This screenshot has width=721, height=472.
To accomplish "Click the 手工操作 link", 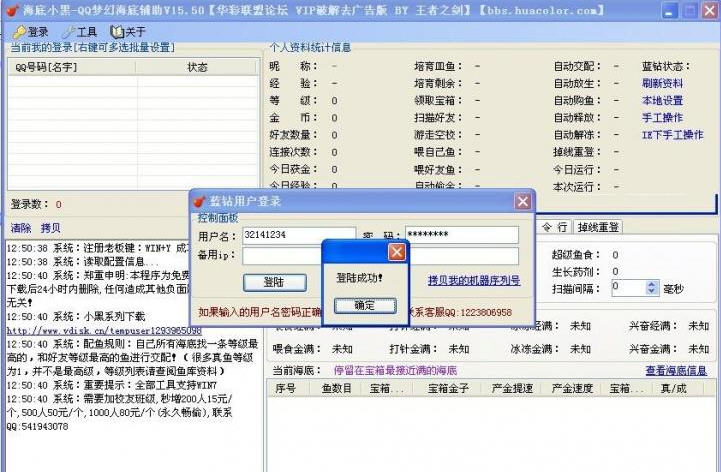I will pos(662,117).
